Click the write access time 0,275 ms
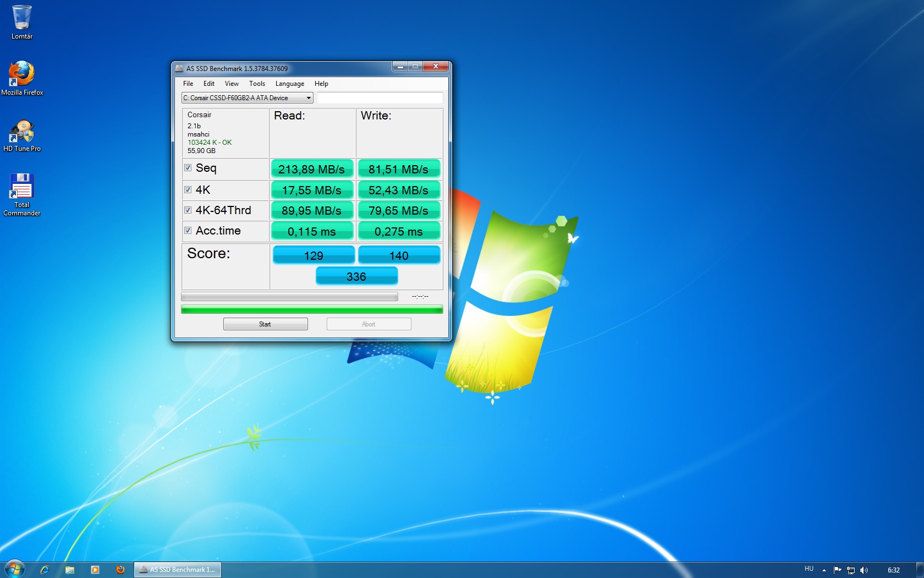Viewport: 924px width, 578px height. tap(399, 231)
